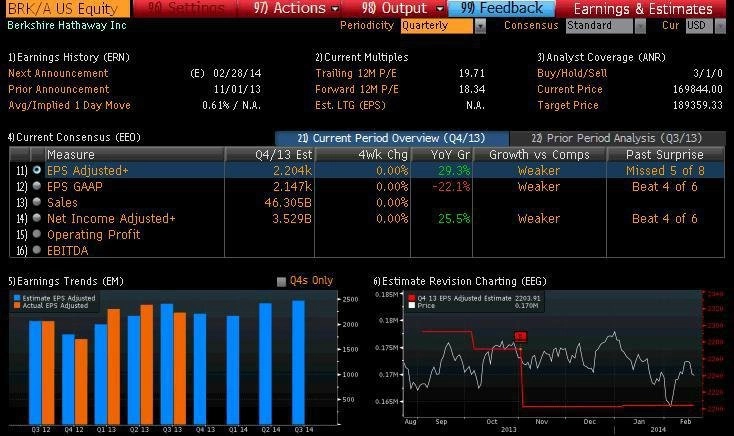Click the Standard consensus field
The height and width of the screenshot is (436, 734).
coord(599,26)
